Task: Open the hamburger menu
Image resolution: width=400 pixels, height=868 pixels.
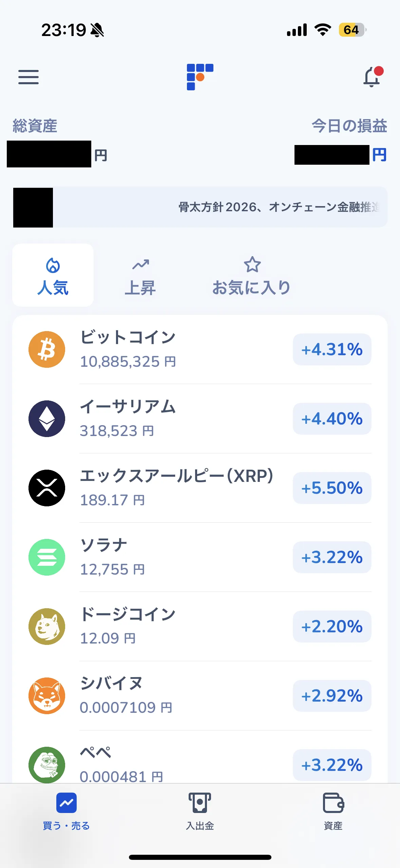Action: point(28,77)
